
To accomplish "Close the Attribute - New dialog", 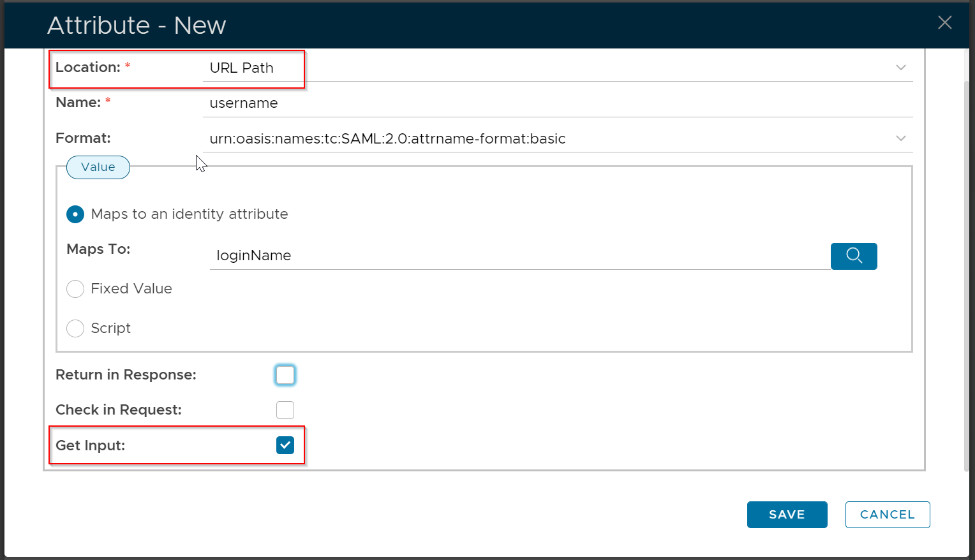I will coord(944,23).
